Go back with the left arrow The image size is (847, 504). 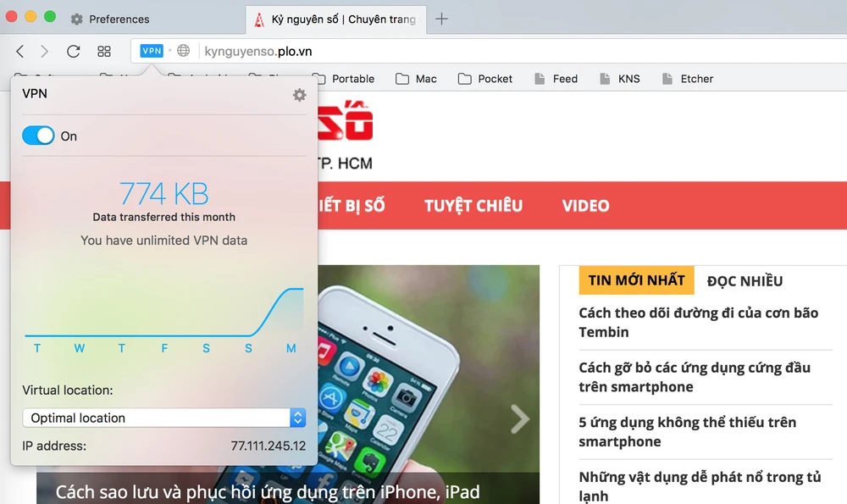[20, 52]
